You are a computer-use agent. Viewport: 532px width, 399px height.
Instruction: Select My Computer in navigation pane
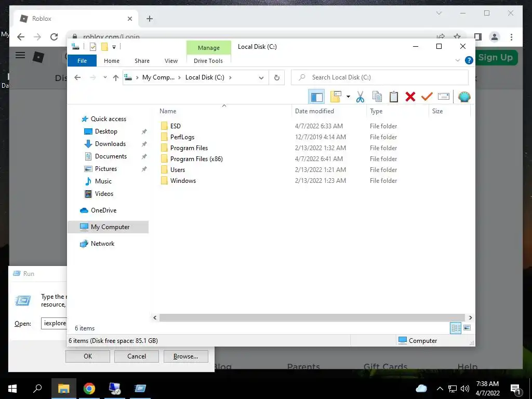coord(108,227)
